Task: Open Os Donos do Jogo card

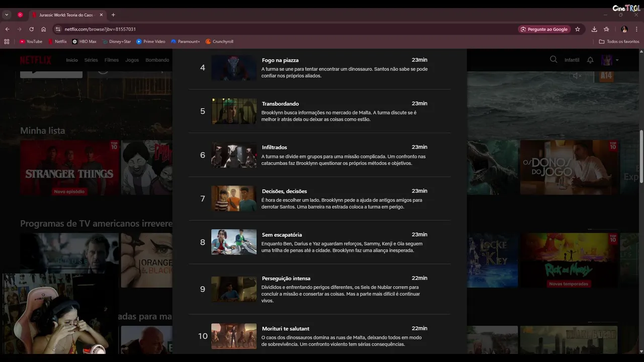Action: (569, 167)
